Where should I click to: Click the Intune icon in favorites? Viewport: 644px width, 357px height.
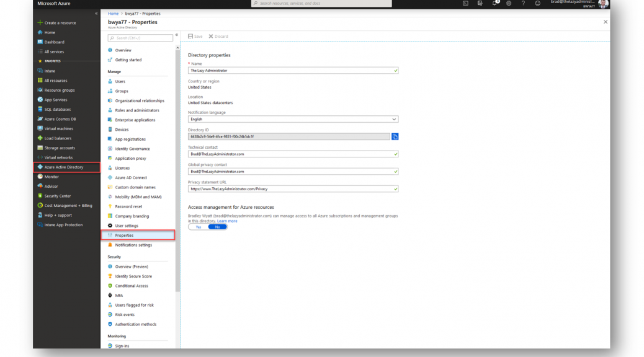click(x=40, y=71)
